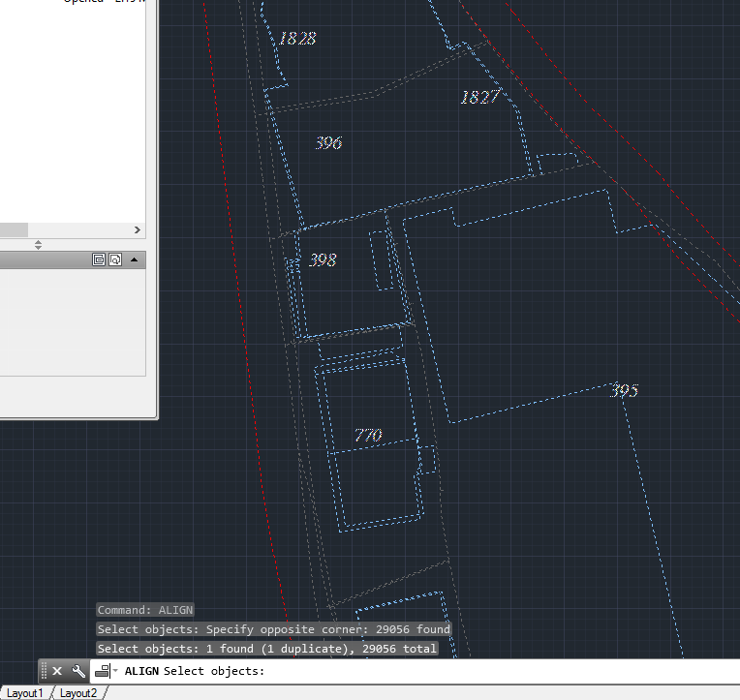Click the second view icon in panel header
Viewport: 740px width, 700px height.
tap(114, 259)
